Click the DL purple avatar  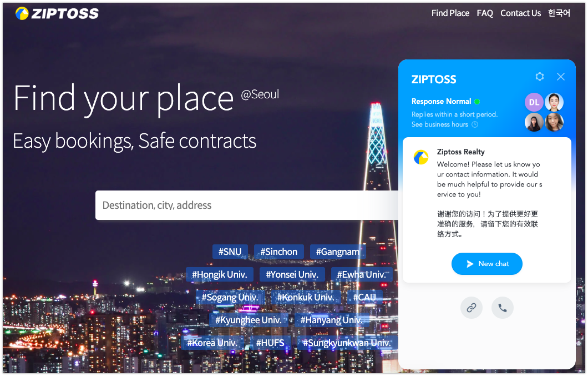pyautogui.click(x=534, y=102)
